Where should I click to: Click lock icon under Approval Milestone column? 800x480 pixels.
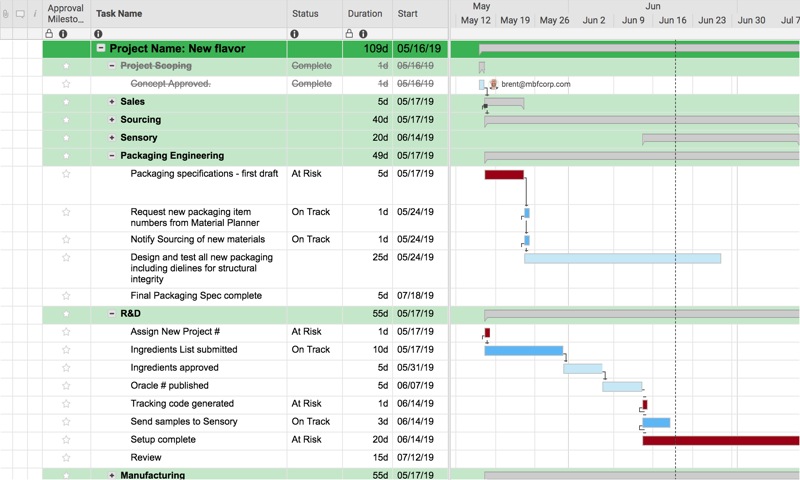coord(49,34)
